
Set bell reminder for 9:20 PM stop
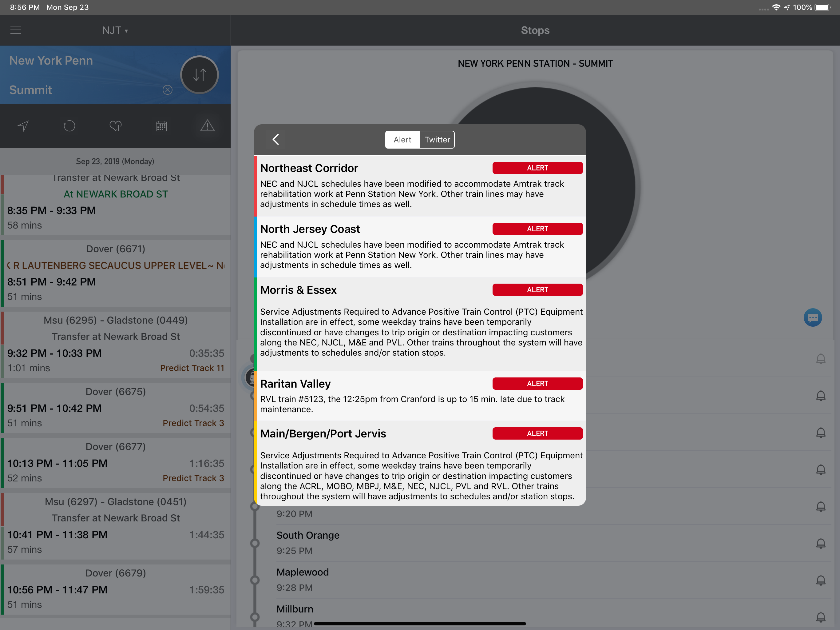821,507
